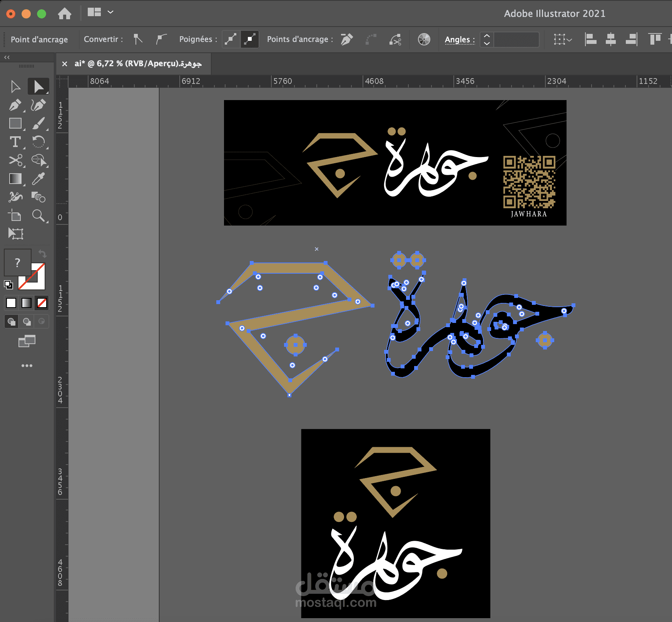The height and width of the screenshot is (622, 672).
Task: Select the Blend tool
Action: (x=38, y=197)
